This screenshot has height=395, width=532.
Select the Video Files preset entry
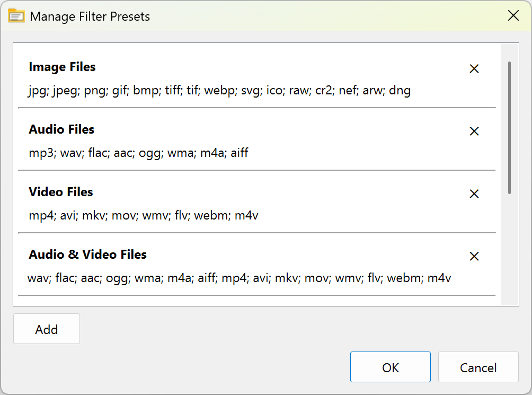coord(60,192)
